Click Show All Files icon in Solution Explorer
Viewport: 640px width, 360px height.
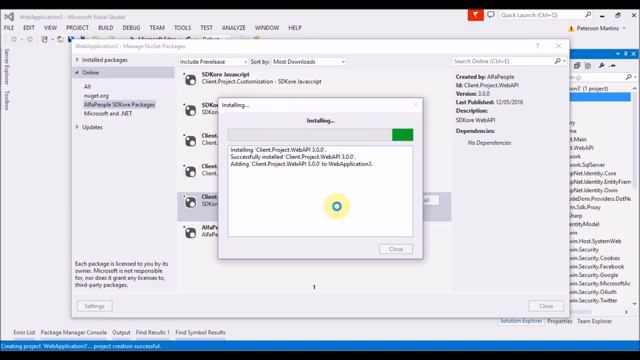click(x=588, y=65)
